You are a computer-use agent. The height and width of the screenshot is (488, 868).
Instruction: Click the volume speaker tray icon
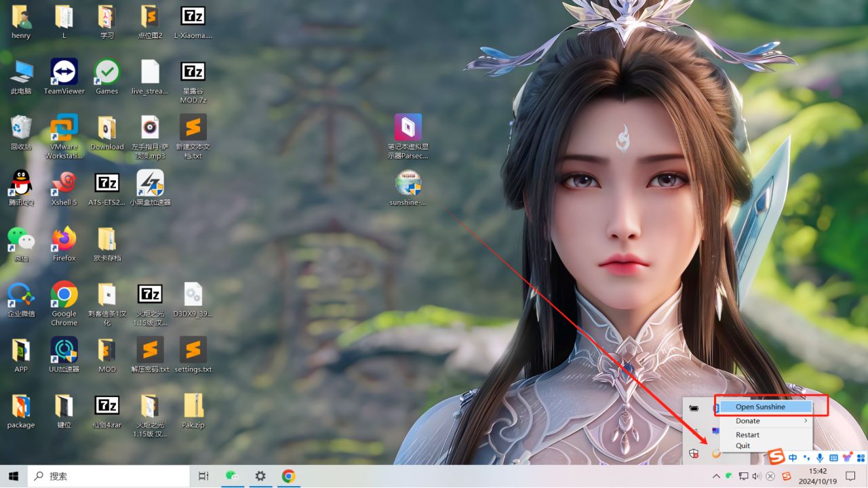[757, 476]
